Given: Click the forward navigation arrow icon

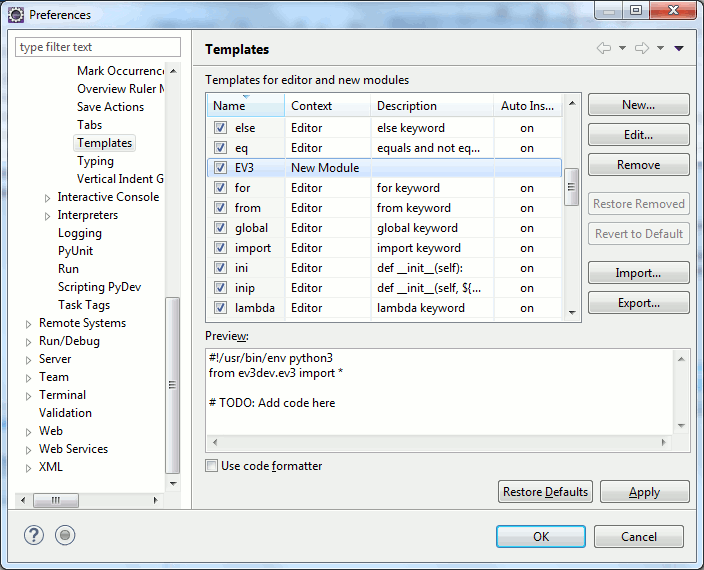Looking at the screenshot, I should tap(642, 48).
